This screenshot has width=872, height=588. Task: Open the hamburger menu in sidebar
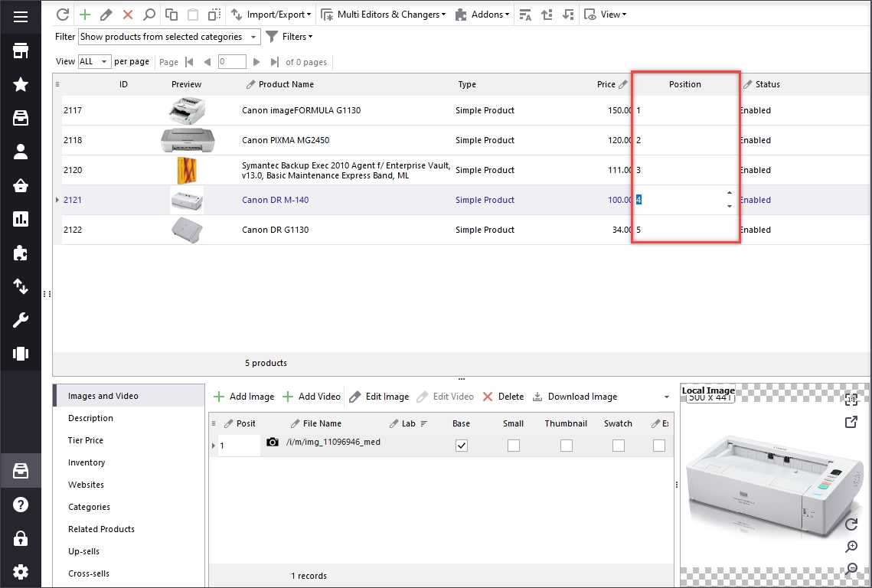pyautogui.click(x=21, y=17)
